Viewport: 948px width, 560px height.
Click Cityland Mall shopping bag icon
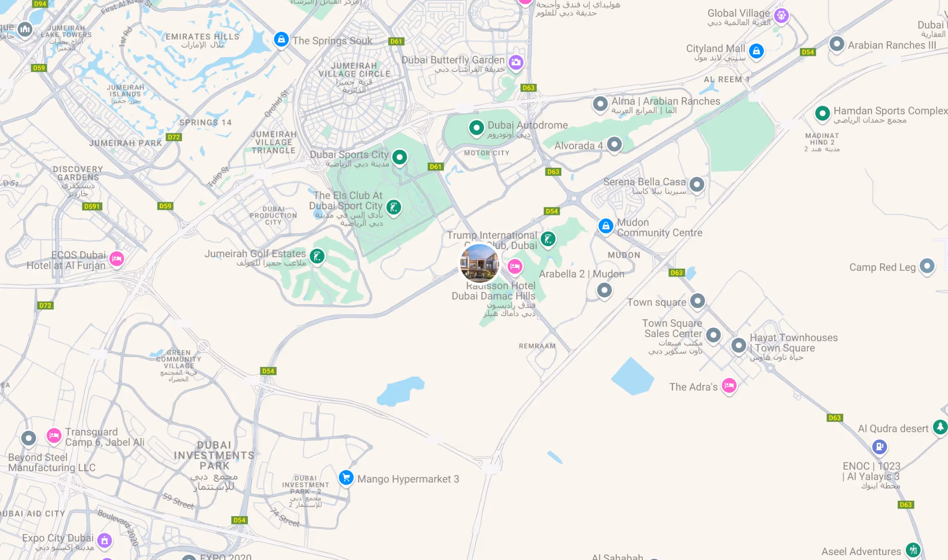pos(757,51)
